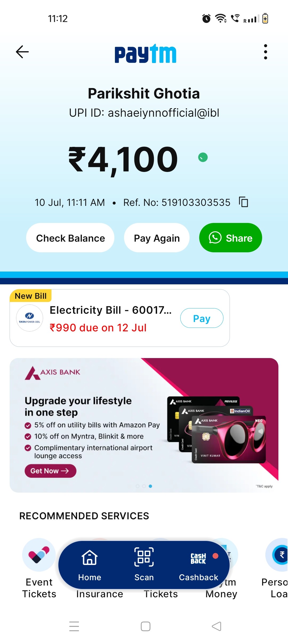The image size is (288, 644).
Task: Select the first banner carousel dot
Action: 138,486
